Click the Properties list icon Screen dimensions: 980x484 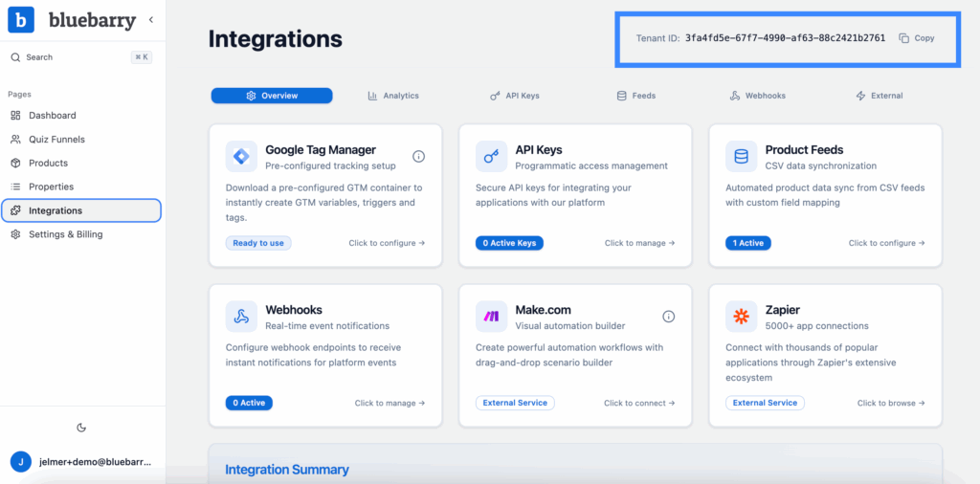click(x=15, y=187)
